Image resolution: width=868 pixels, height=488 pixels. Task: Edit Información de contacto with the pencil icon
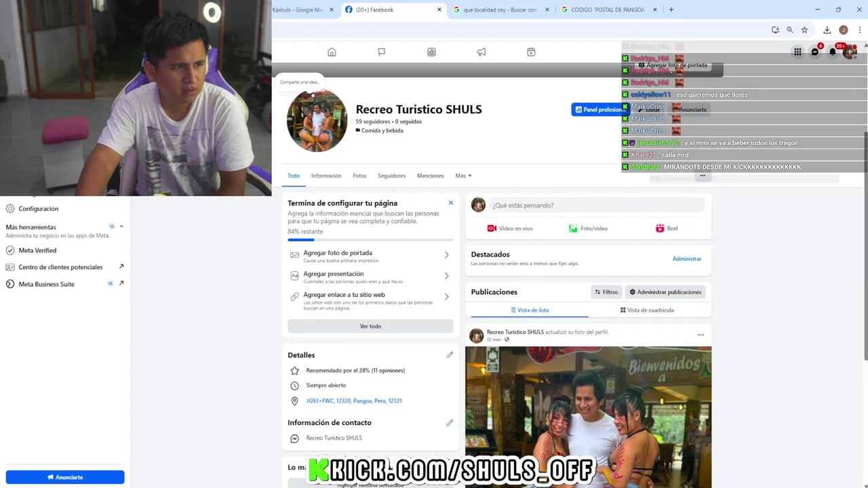[x=450, y=422]
